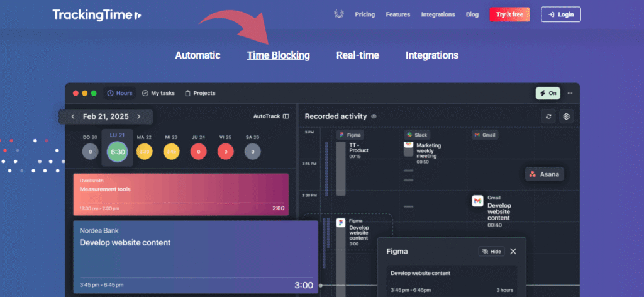Image resolution: width=644 pixels, height=297 pixels.
Task: Click the TrackingTime logo
Action: (97, 14)
